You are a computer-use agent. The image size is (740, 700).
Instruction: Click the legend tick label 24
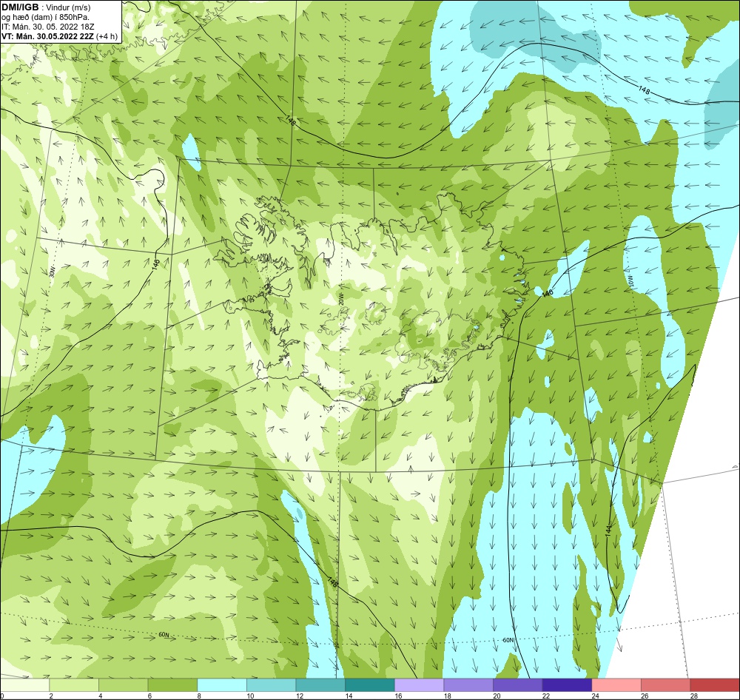click(x=595, y=696)
